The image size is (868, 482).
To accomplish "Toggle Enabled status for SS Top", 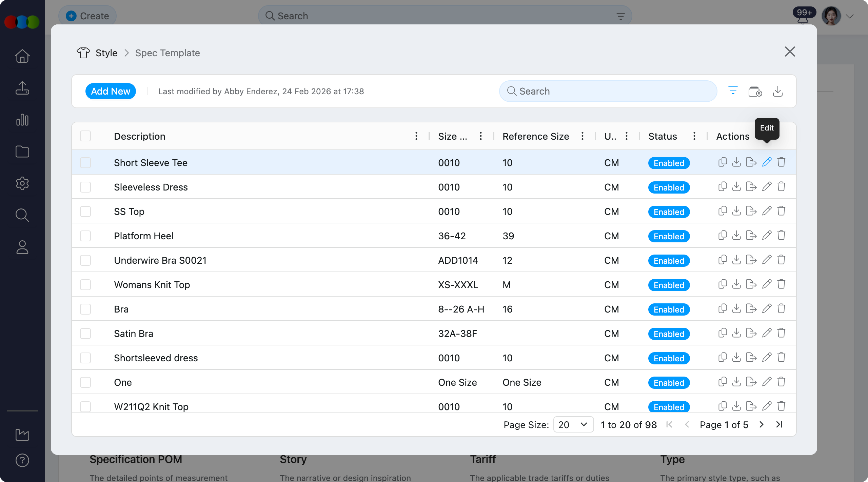I will 668,212.
